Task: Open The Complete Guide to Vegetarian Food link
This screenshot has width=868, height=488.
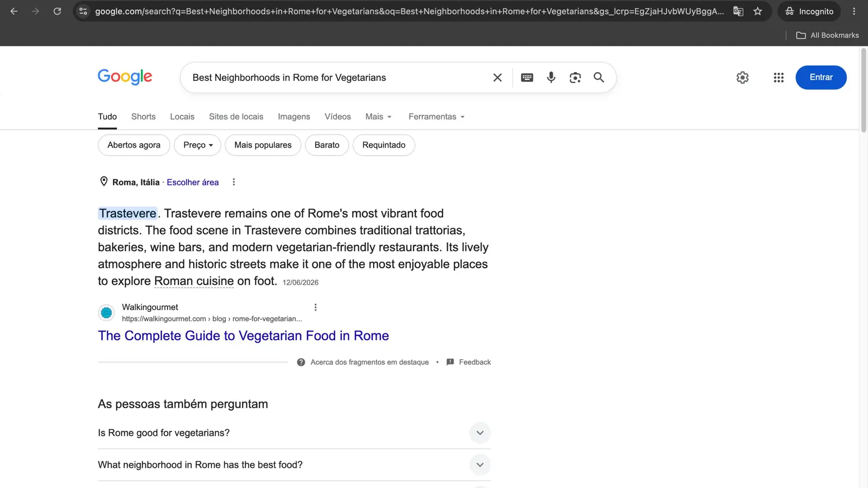Action: 244,336
